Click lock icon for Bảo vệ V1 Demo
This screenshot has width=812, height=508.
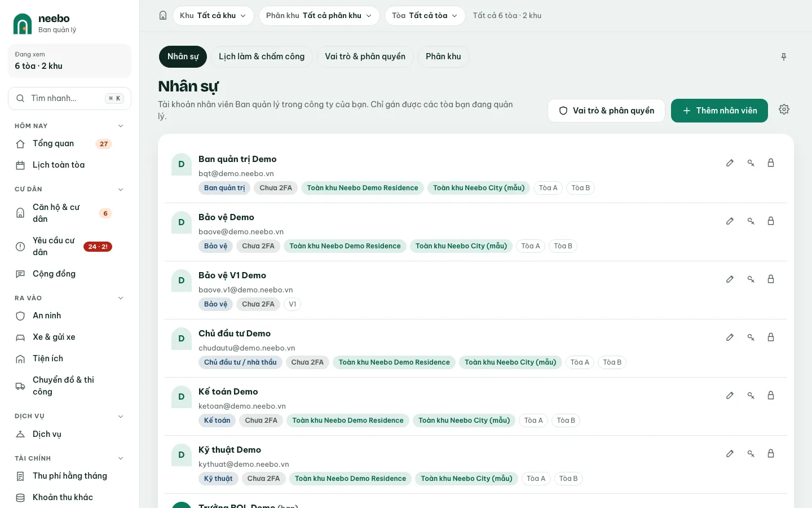(x=771, y=279)
